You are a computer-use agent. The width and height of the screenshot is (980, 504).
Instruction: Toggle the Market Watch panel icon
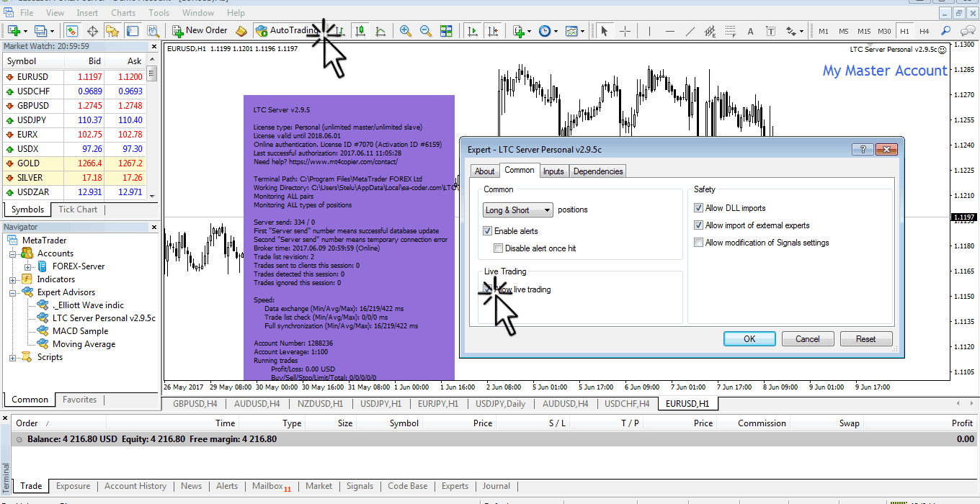coord(72,31)
